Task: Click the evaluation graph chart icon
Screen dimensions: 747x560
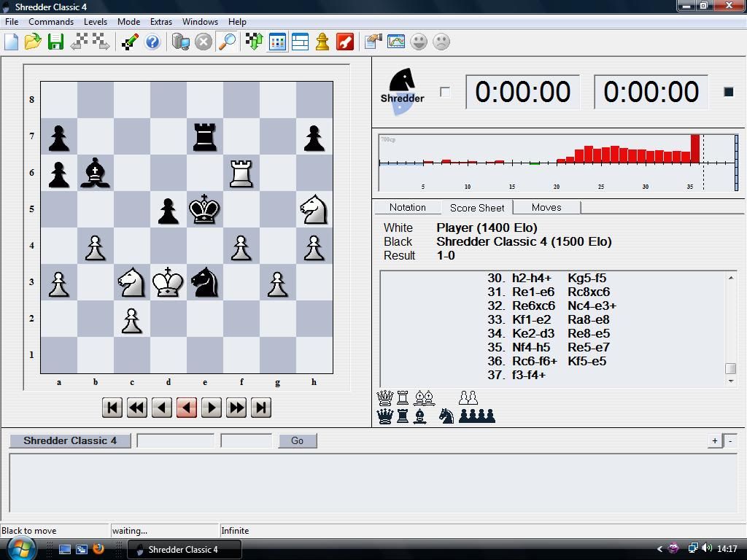Action: point(396,42)
